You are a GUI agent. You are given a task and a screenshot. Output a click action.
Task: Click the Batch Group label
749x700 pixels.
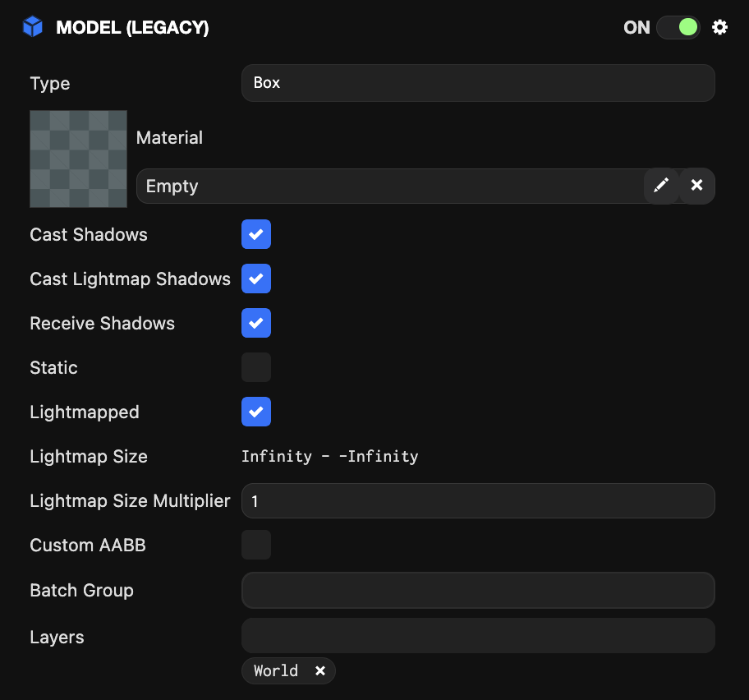[81, 591]
